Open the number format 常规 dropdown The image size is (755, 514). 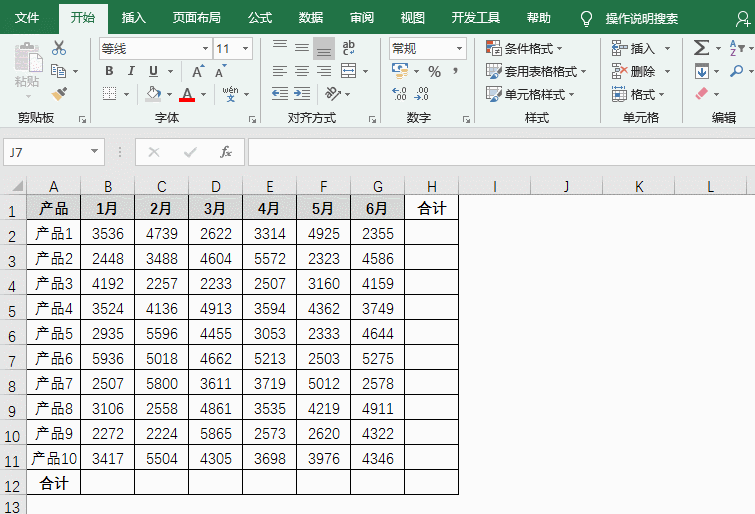[459, 49]
